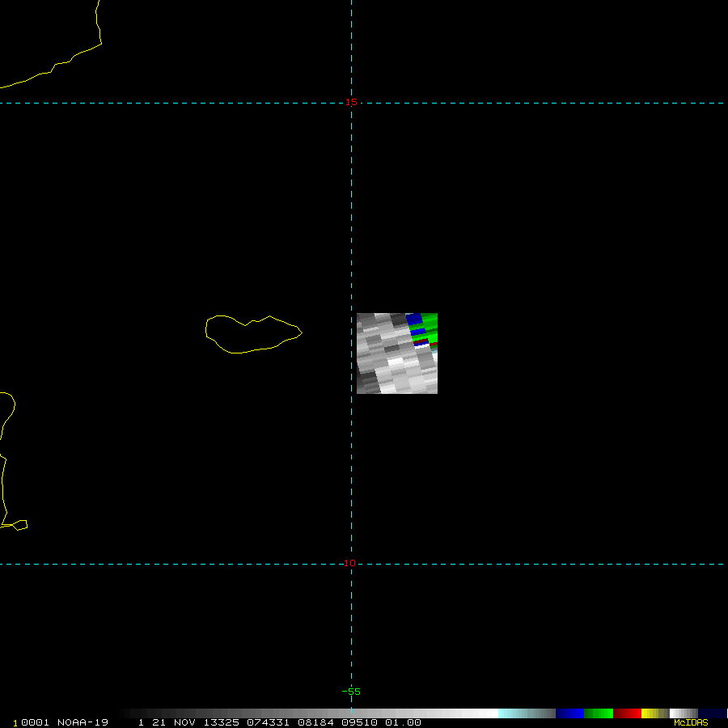Image resolution: width=728 pixels, height=728 pixels.
Task: Click the blue pixels in the satellite patch
Action: 414,320
